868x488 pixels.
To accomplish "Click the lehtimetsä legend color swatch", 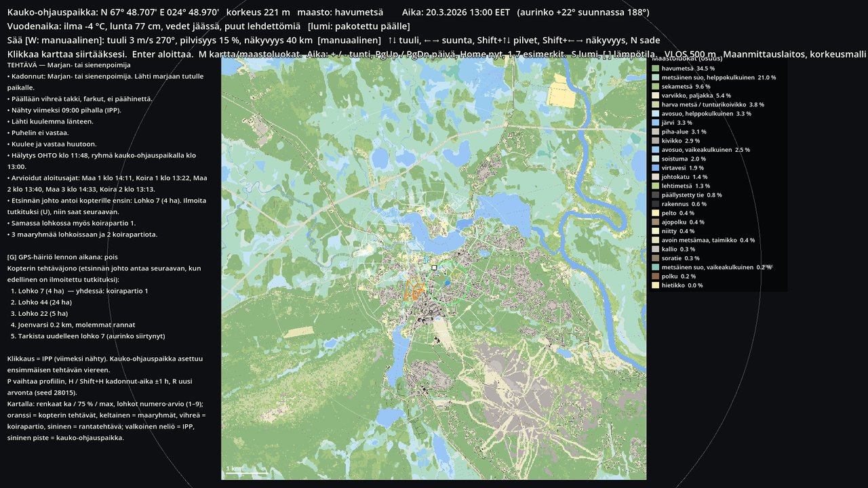I will click(656, 186).
